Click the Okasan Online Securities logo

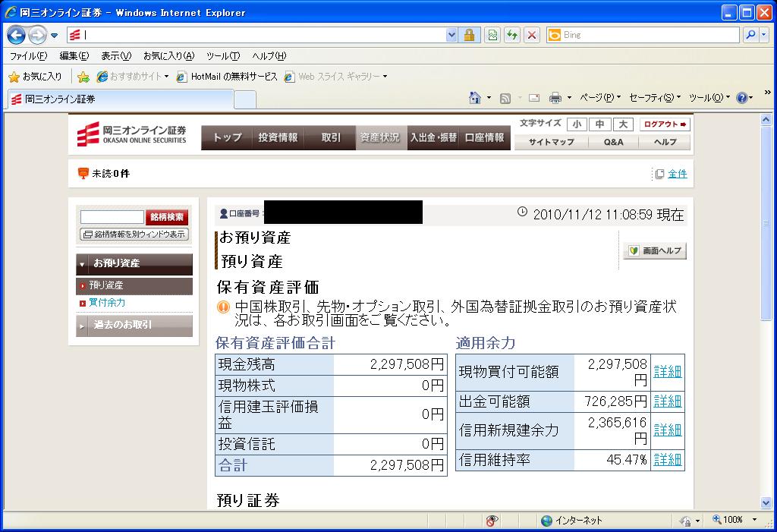coord(131,135)
